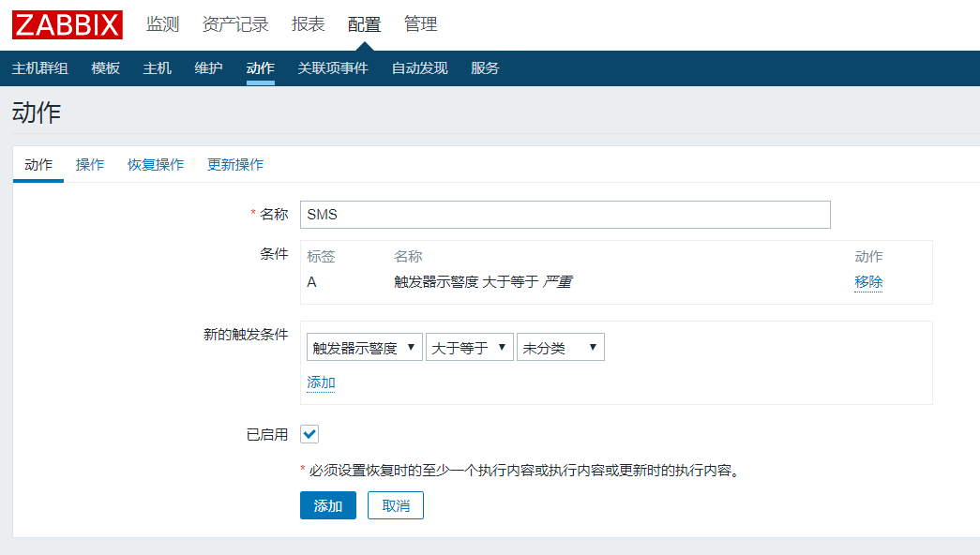Switch to the 操作 tab
This screenshot has height=555, width=980.
[x=90, y=164]
